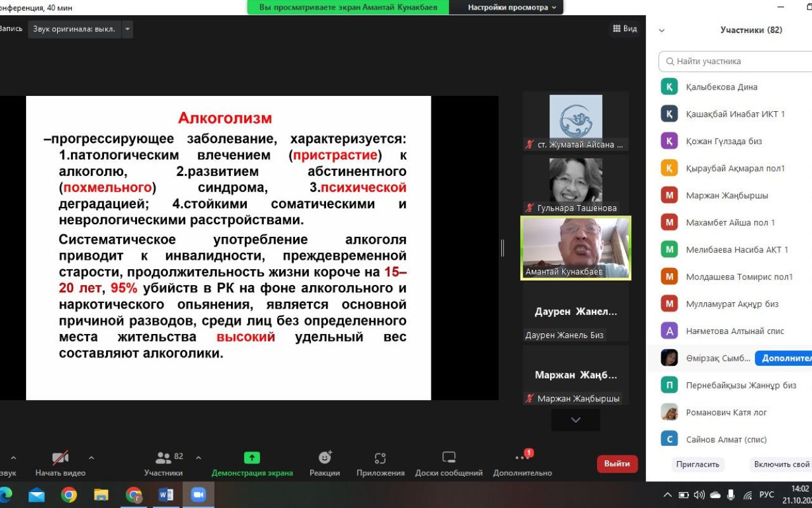Open Microsoft Edge in the taskbar
This screenshot has width=812, height=508.
pyautogui.click(x=5, y=495)
